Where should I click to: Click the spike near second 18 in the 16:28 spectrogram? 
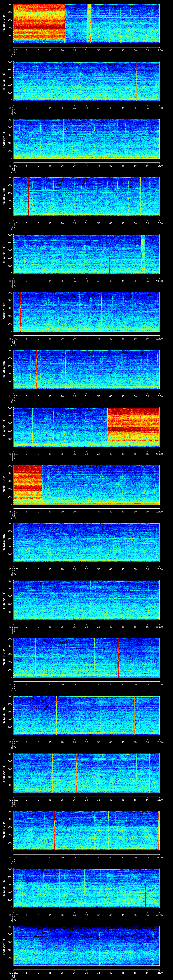click(x=57, y=715)
